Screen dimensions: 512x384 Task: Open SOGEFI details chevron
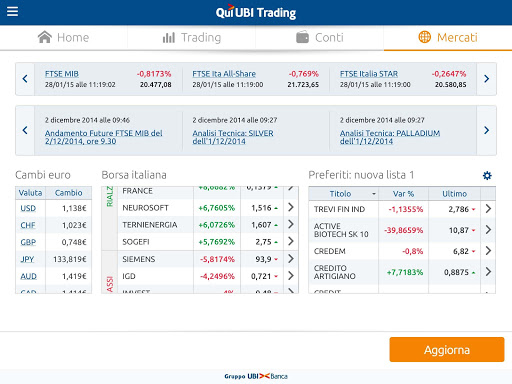coord(291,241)
